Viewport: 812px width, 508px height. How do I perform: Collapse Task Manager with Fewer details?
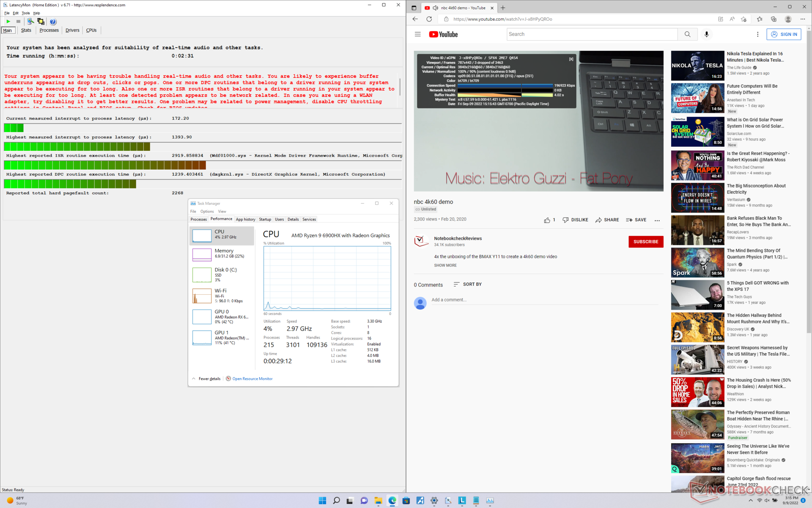coord(209,379)
